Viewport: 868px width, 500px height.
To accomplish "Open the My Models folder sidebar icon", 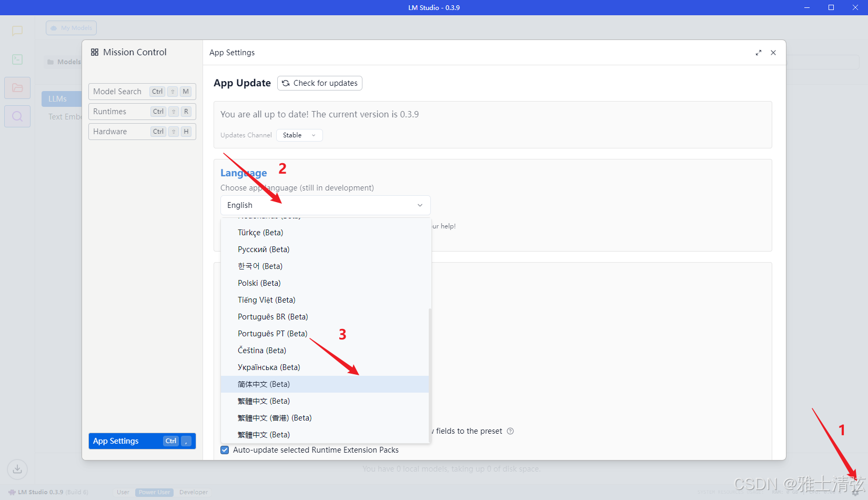I will [17, 88].
